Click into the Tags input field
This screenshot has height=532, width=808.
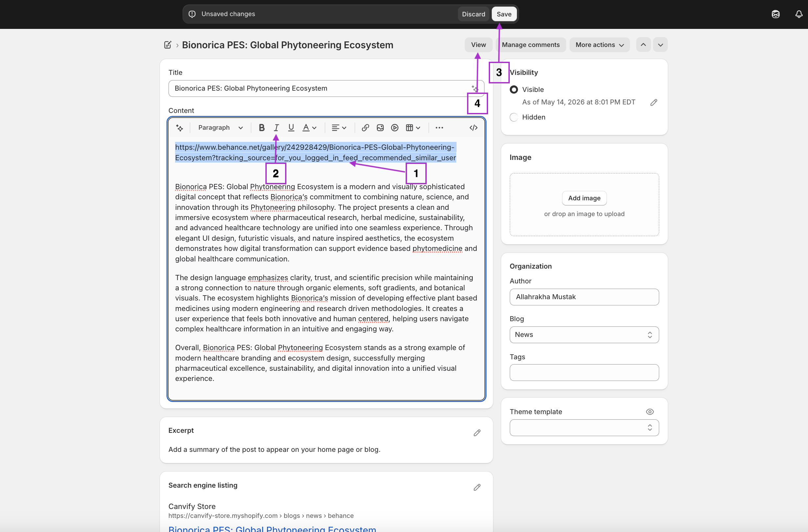584,372
